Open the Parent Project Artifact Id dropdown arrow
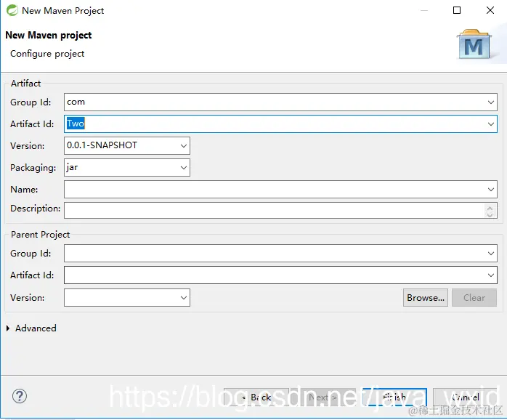 490,275
